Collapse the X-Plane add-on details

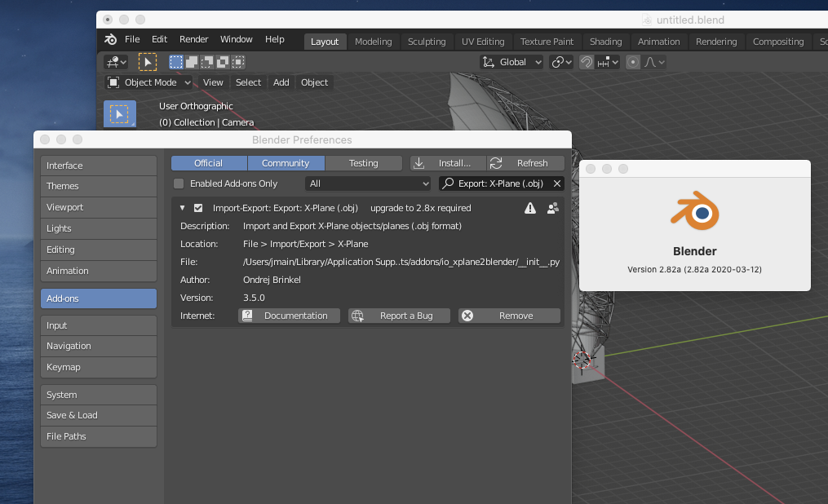click(182, 208)
